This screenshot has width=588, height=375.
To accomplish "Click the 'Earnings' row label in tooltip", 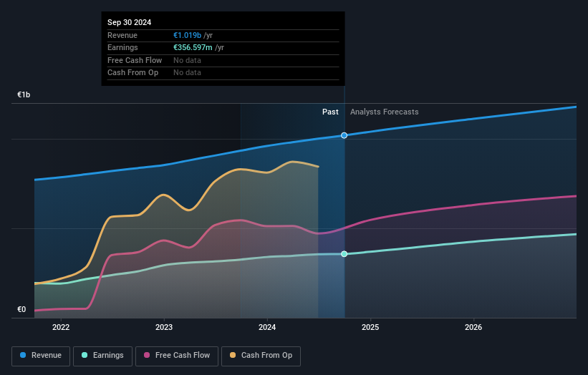I will (122, 47).
